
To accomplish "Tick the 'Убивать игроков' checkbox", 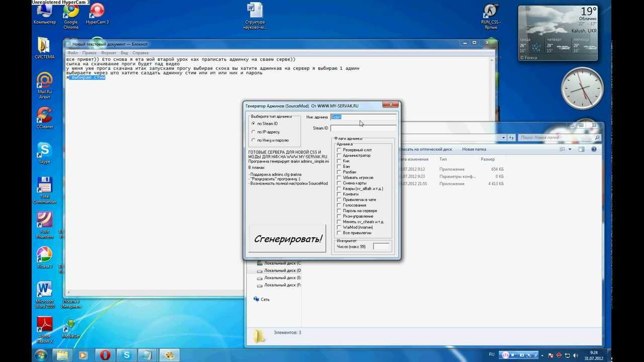I will pyautogui.click(x=339, y=177).
